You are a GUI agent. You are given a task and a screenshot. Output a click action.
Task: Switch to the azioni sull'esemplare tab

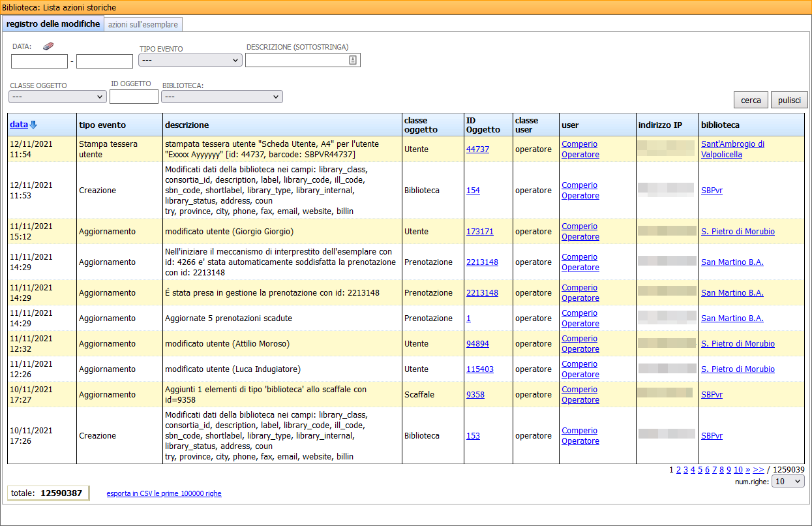click(x=143, y=24)
